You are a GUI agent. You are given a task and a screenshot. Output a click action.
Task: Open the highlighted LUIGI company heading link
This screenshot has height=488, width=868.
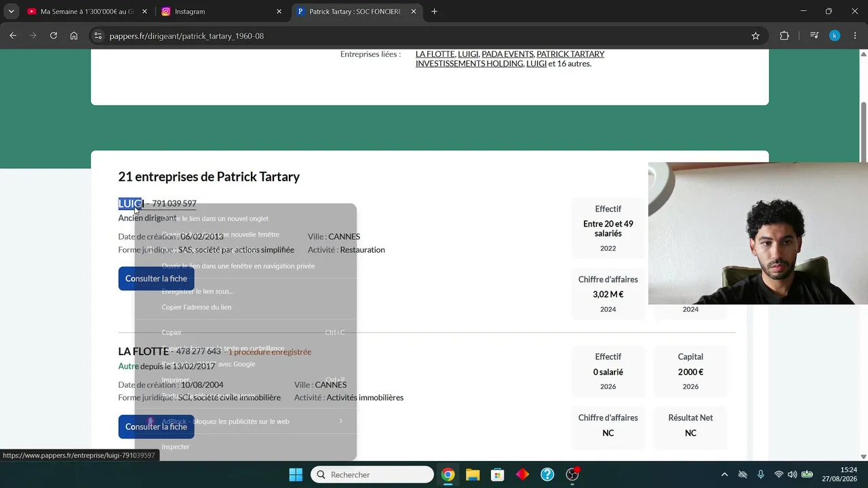[x=131, y=203]
